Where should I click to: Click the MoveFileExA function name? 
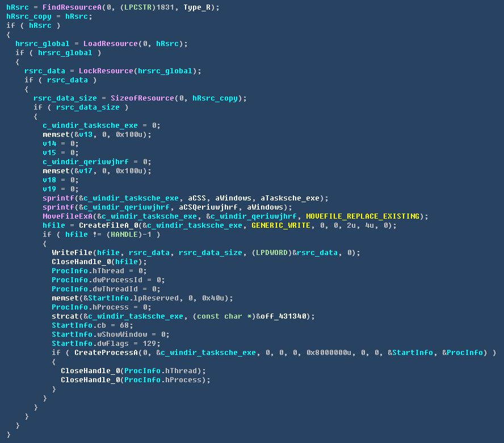point(68,216)
